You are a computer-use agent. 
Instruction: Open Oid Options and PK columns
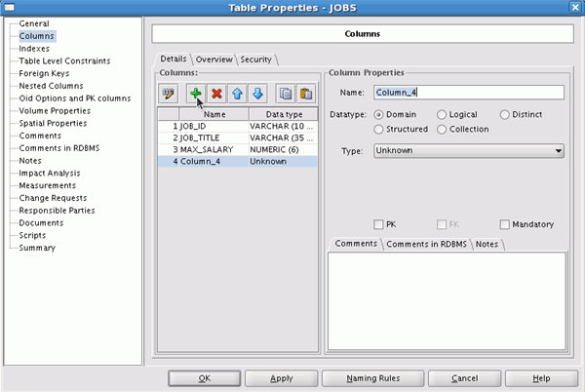[x=75, y=98]
